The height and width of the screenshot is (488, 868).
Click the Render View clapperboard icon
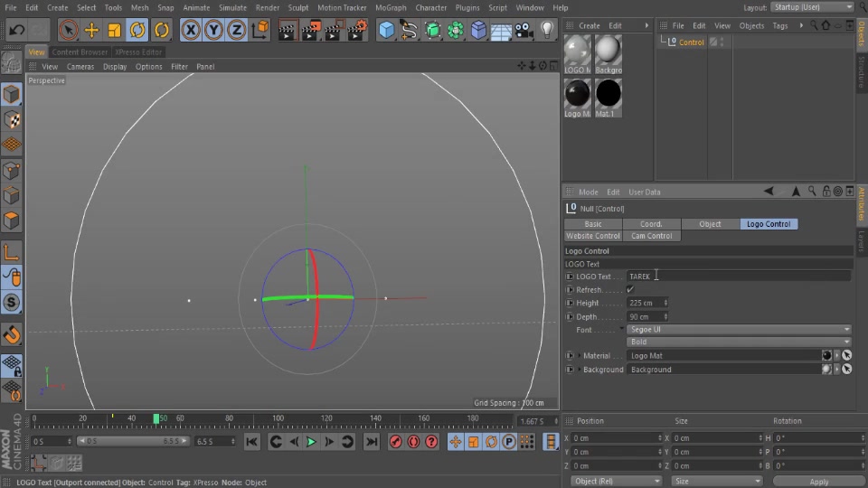(x=287, y=30)
